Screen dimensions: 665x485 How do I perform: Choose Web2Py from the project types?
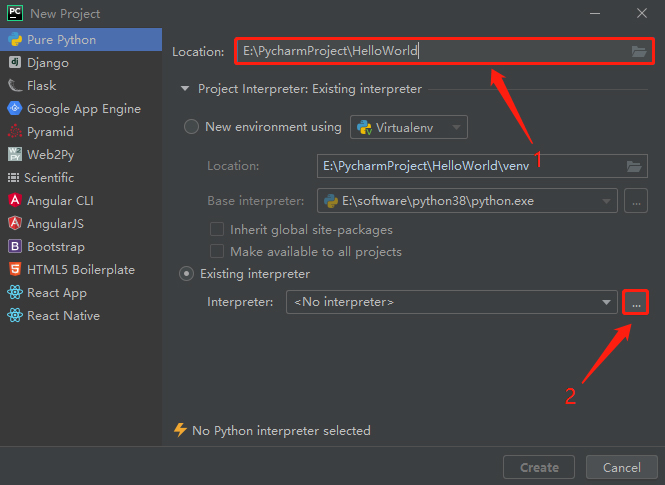pos(81,155)
